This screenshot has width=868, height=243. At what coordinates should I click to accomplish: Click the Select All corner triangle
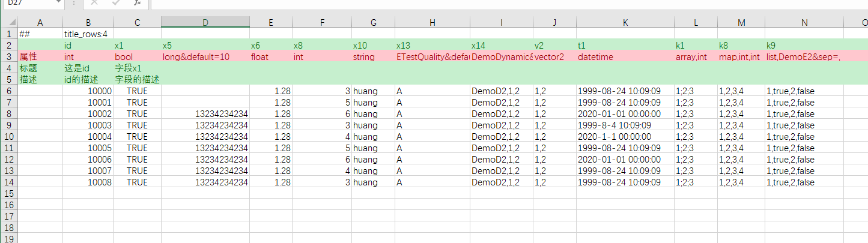tap(9, 22)
